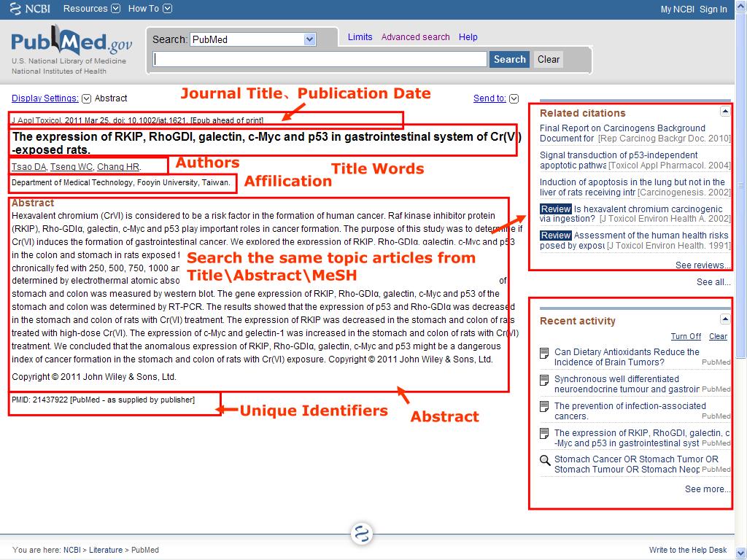The height and width of the screenshot is (560, 747).
Task: Click the PMID: 21437922 text
Action: coord(39,400)
